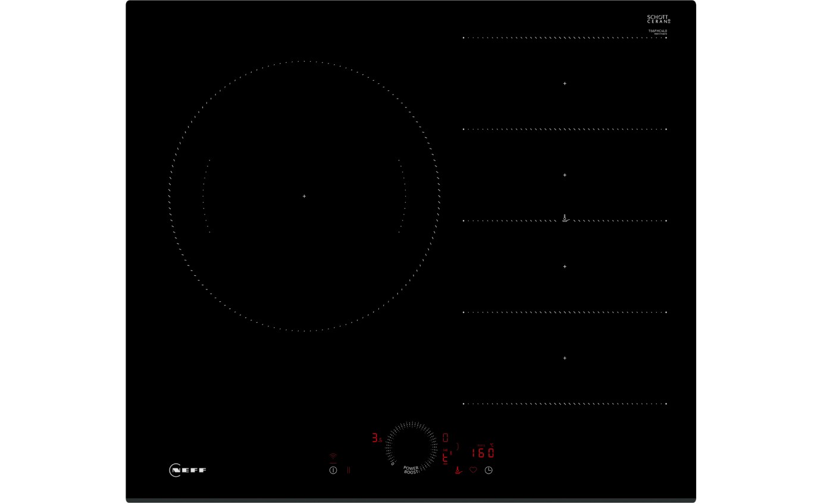Click the zone power level 0 display
The width and height of the screenshot is (821, 504).
click(x=445, y=437)
